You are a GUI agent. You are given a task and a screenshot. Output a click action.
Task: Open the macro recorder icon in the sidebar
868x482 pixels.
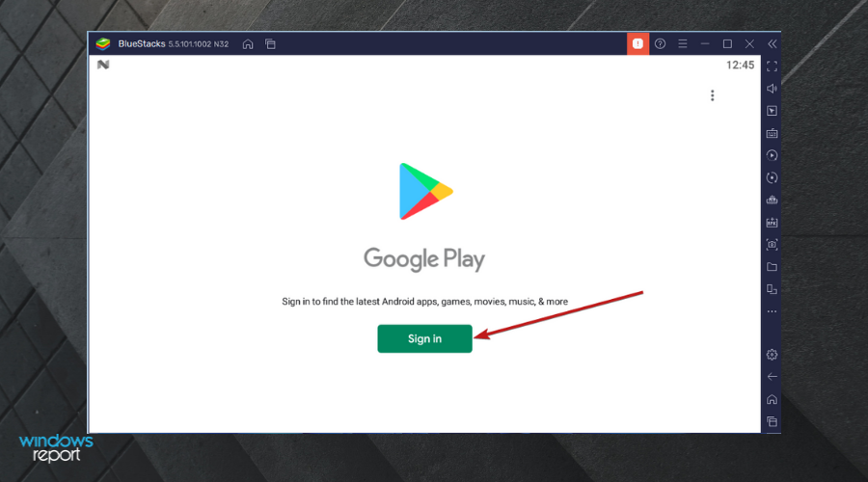coord(773,200)
